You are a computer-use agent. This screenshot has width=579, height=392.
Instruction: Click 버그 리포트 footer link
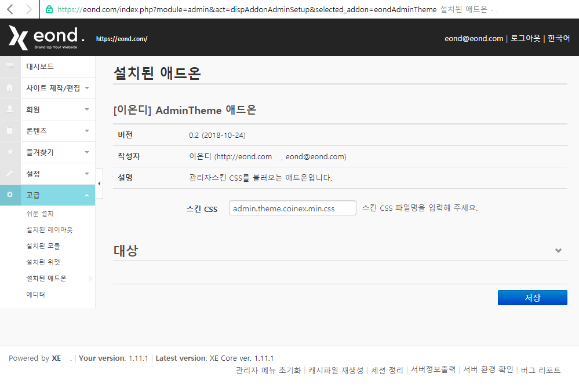541,370
